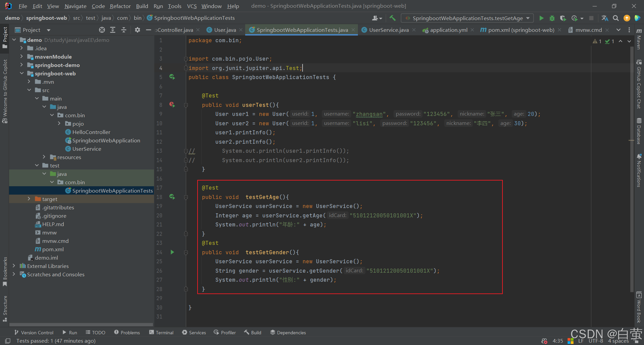Open the Problems tool window
Screen dimensions: 644x345
[x=127, y=332]
